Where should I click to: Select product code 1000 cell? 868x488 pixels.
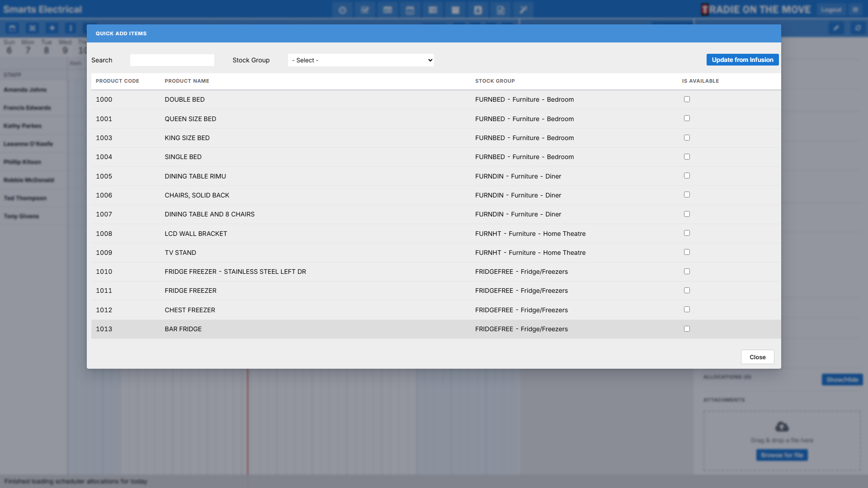point(104,99)
